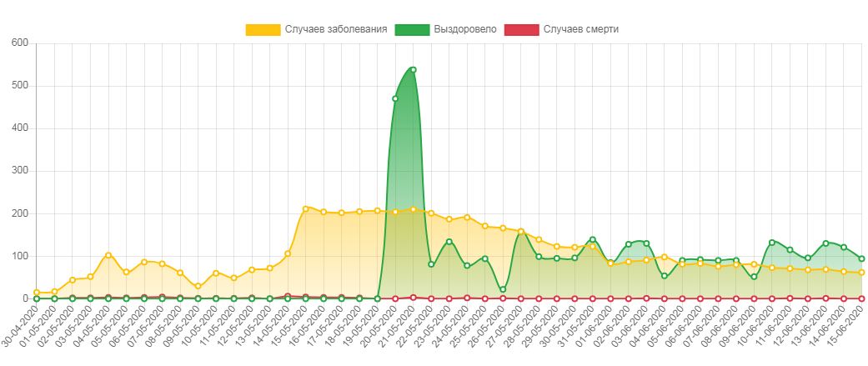Click the yellow cases point on 15-05-2020

[305, 208]
